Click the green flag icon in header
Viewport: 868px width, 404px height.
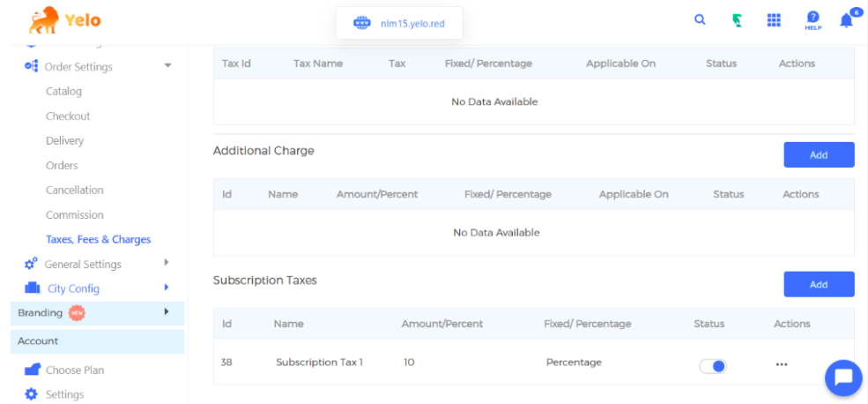coord(737,20)
